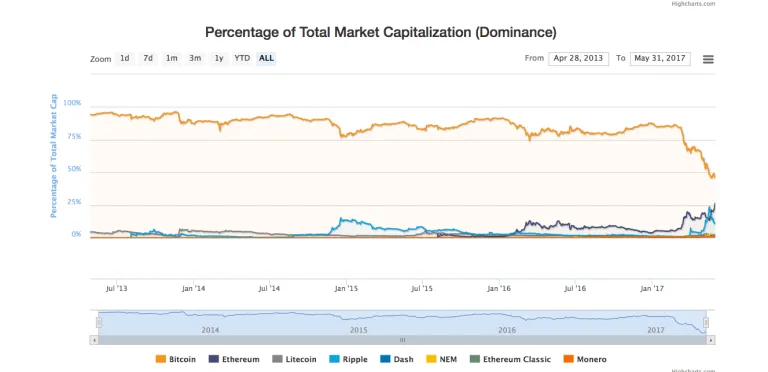Click the 75% y-axis label
This screenshot has height=372, width=768.
point(74,137)
